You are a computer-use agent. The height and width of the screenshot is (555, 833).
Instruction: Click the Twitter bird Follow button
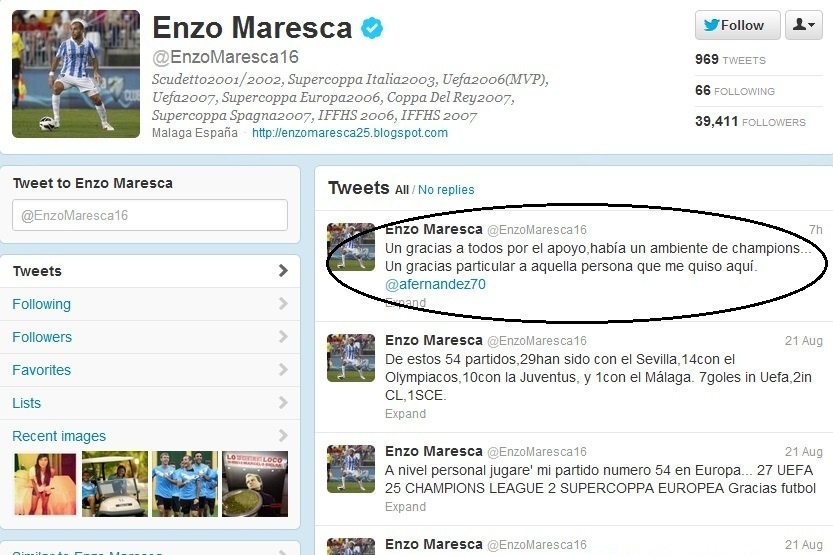[737, 25]
